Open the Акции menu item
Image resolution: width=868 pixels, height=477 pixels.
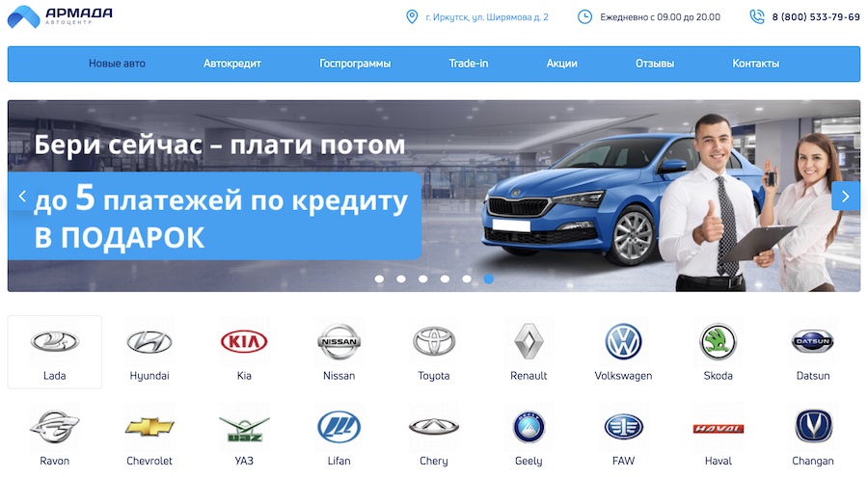pyautogui.click(x=562, y=64)
